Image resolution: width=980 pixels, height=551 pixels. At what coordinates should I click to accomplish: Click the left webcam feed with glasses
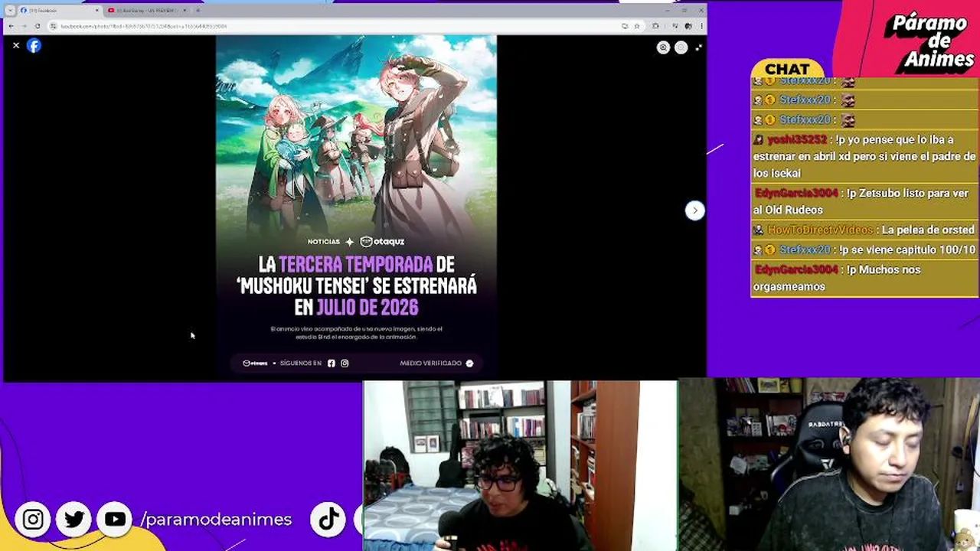click(520, 465)
